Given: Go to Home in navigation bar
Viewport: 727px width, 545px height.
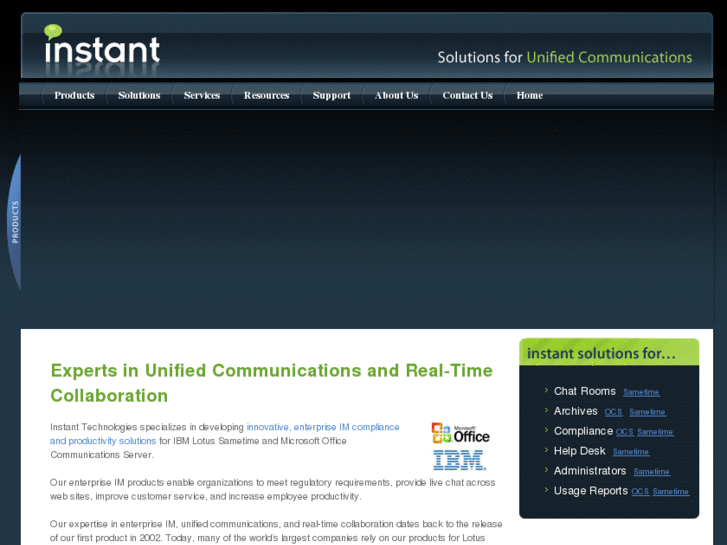Looking at the screenshot, I should coord(529,96).
